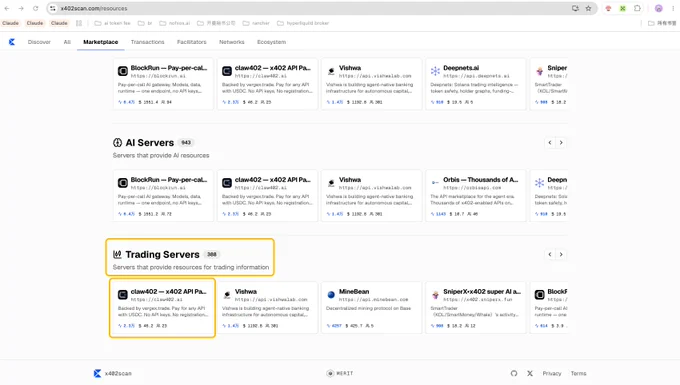Open the Terms link in the footer
This screenshot has height=385, width=680.
point(579,373)
